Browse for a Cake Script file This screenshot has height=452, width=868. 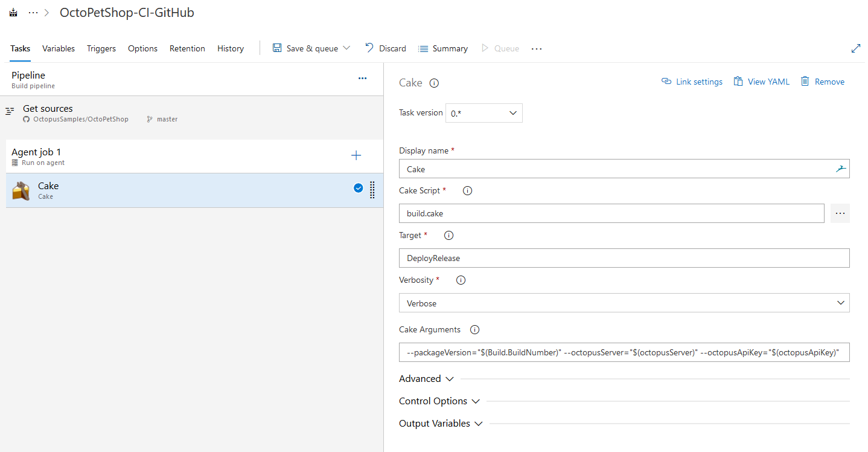tap(840, 213)
